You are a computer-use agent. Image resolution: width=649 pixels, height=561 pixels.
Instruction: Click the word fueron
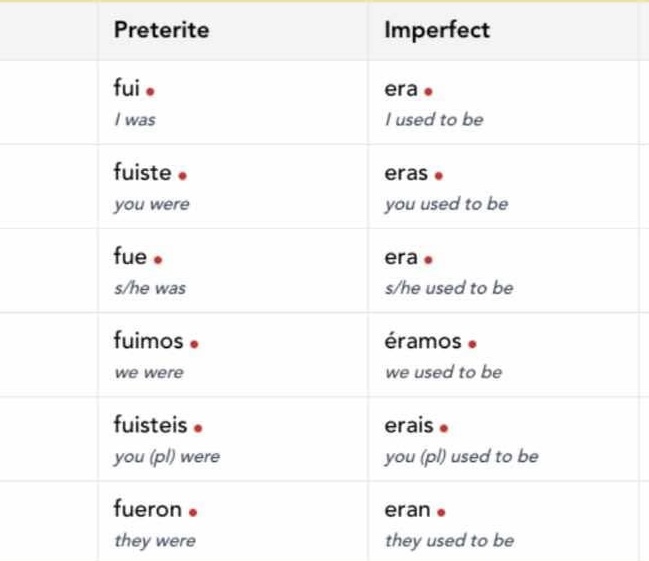tap(148, 509)
